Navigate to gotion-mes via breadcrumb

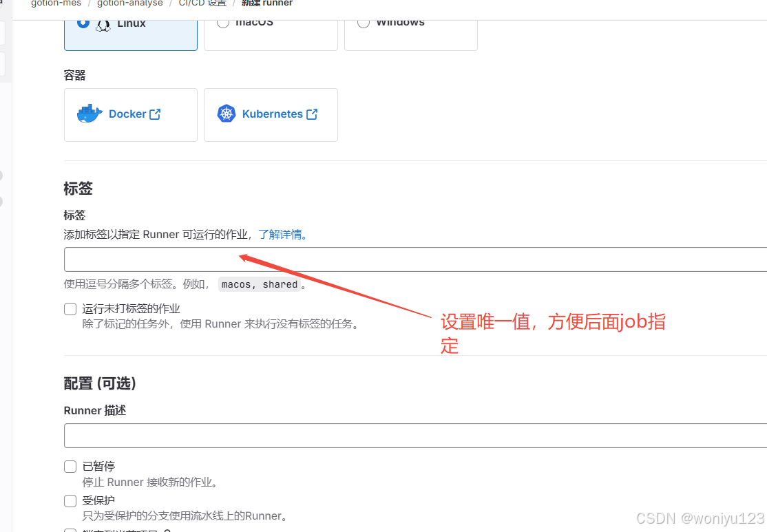coord(56,3)
